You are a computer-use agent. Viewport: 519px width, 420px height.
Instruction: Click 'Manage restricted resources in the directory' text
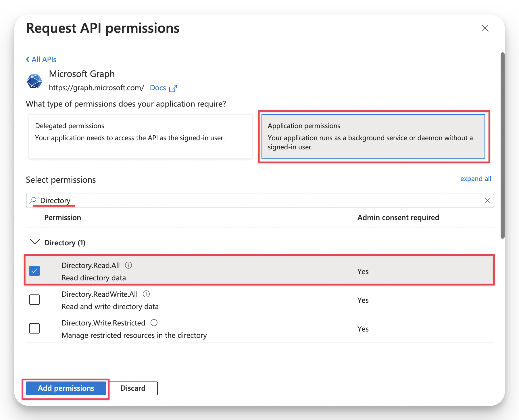[x=134, y=335]
